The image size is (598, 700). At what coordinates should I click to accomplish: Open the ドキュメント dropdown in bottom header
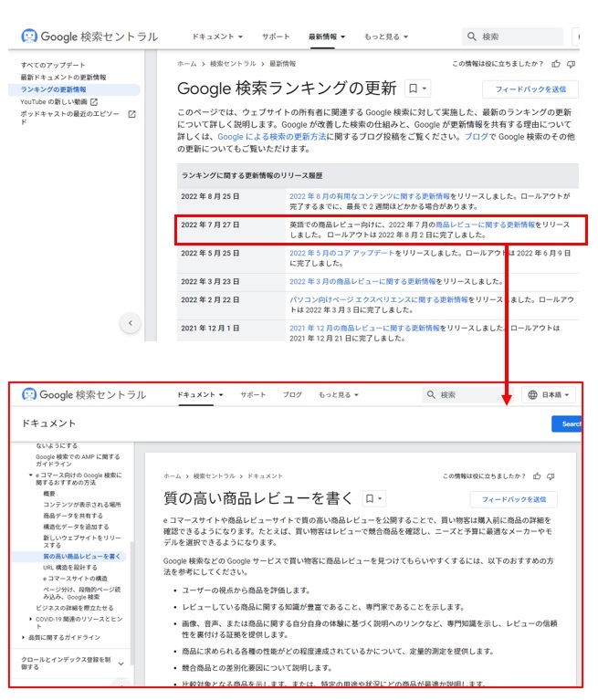200,394
